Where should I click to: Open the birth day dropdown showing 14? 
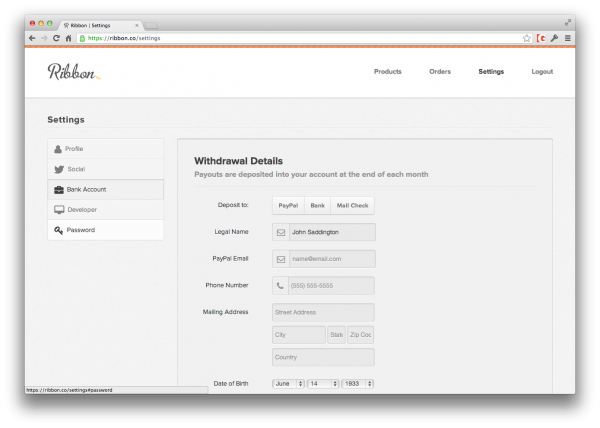(323, 384)
